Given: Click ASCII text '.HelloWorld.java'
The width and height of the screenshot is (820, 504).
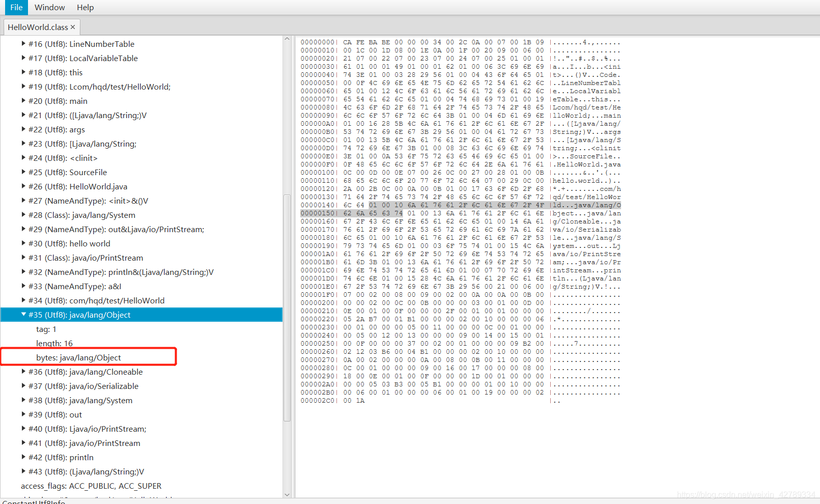Looking at the screenshot, I should 587,164.
